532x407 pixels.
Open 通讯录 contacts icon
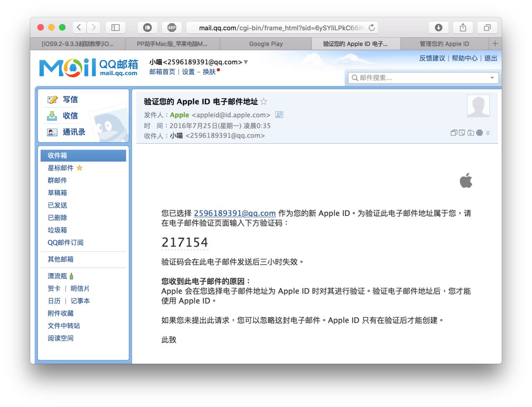click(52, 132)
